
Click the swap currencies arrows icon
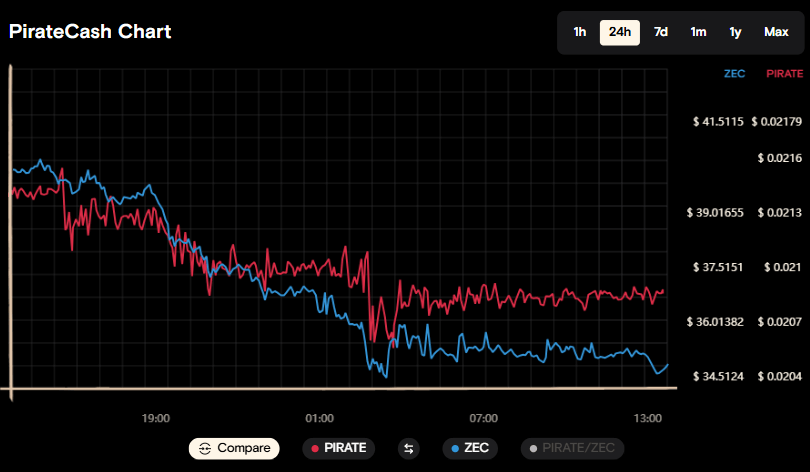408,448
